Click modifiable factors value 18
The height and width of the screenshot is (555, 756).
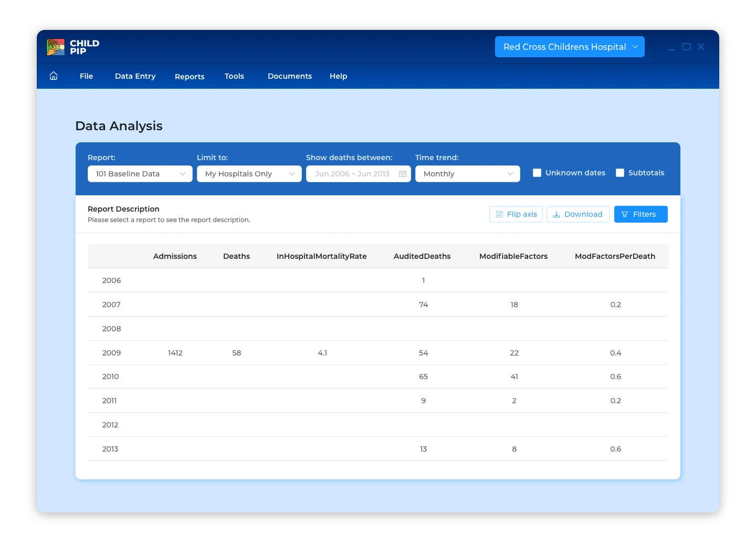(x=514, y=305)
